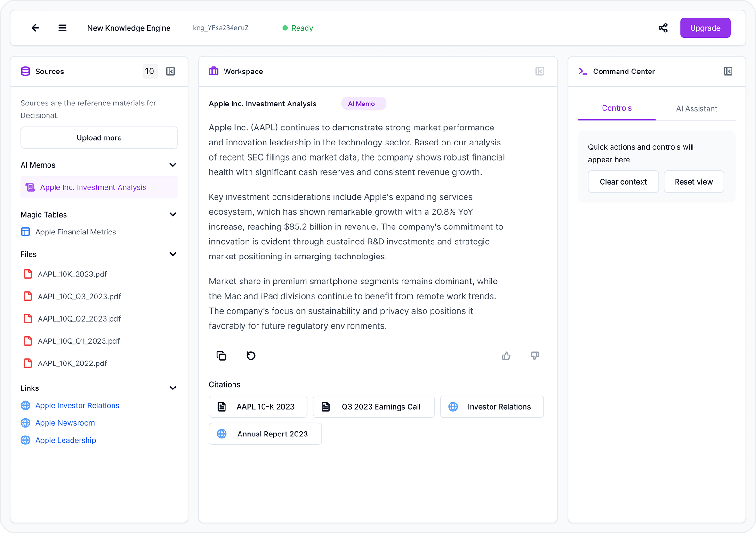
Task: Open the Apple Newsroom link
Action: click(x=65, y=423)
